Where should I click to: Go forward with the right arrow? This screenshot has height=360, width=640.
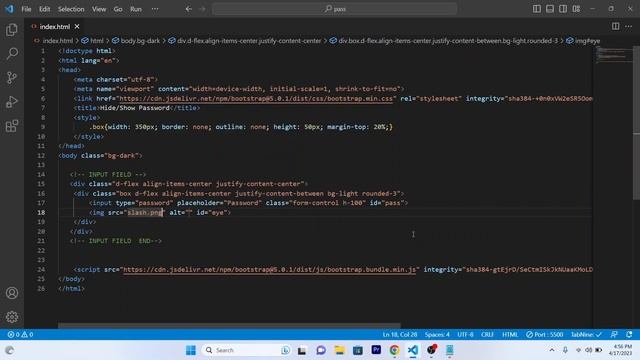click(x=202, y=9)
